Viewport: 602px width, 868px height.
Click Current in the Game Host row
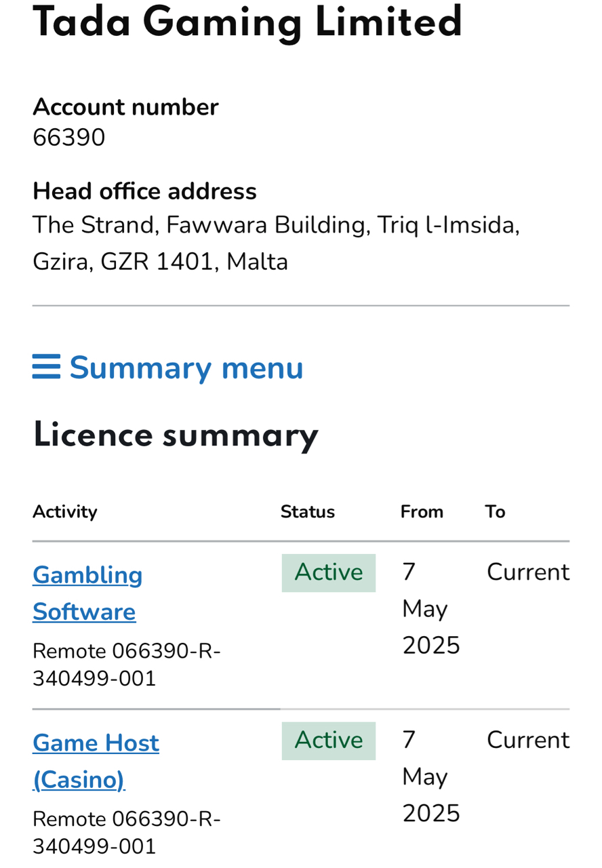528,741
